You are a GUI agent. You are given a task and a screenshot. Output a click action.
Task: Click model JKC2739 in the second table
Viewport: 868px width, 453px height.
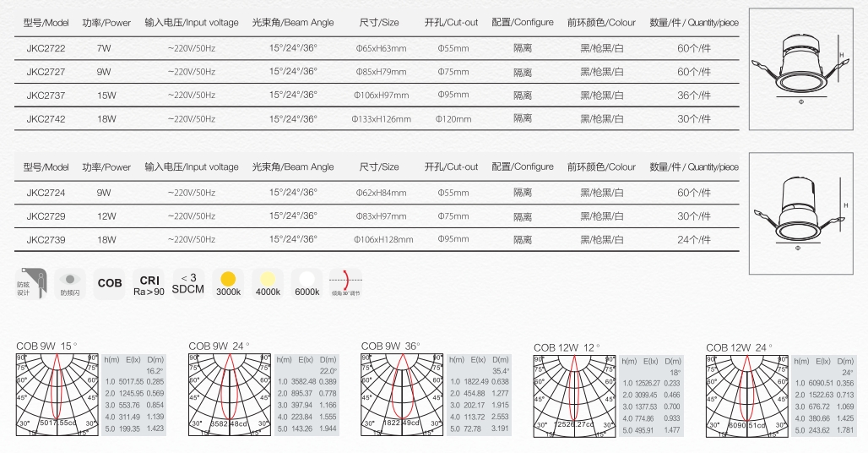pyautogui.click(x=46, y=239)
